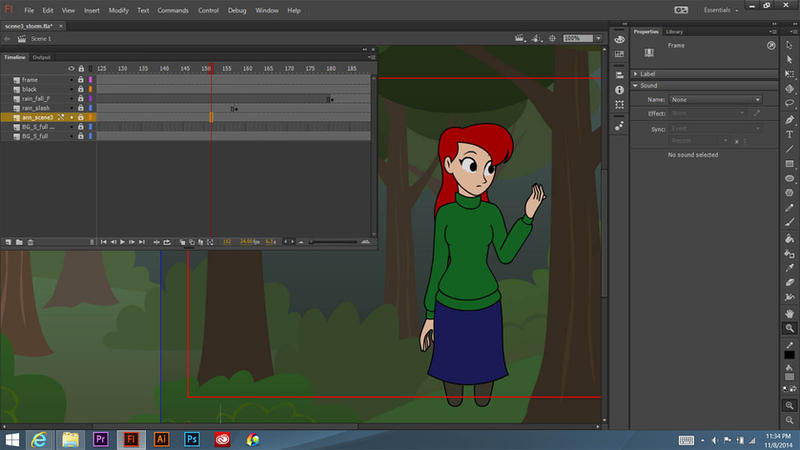Select the Free Transform tool
This screenshot has width=800, height=450.
[x=789, y=74]
